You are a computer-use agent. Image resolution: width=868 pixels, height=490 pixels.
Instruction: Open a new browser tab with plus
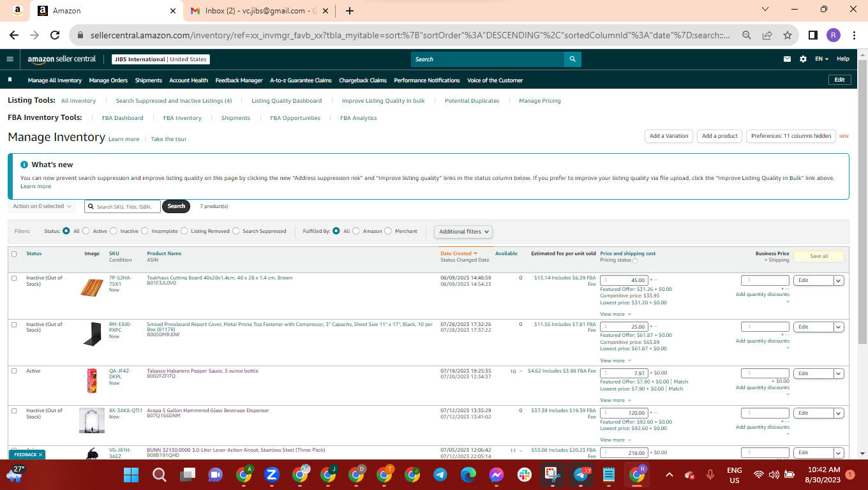click(x=349, y=11)
